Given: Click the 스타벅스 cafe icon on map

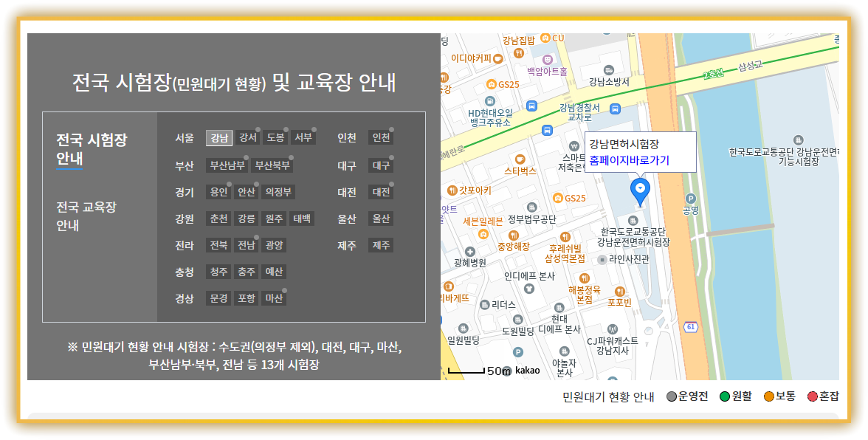Looking at the screenshot, I should (520, 160).
